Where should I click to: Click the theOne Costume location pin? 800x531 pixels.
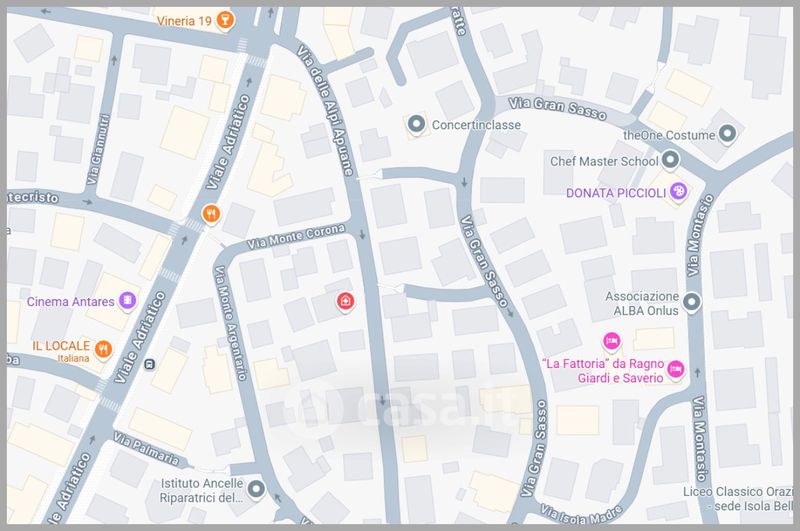tap(728, 134)
